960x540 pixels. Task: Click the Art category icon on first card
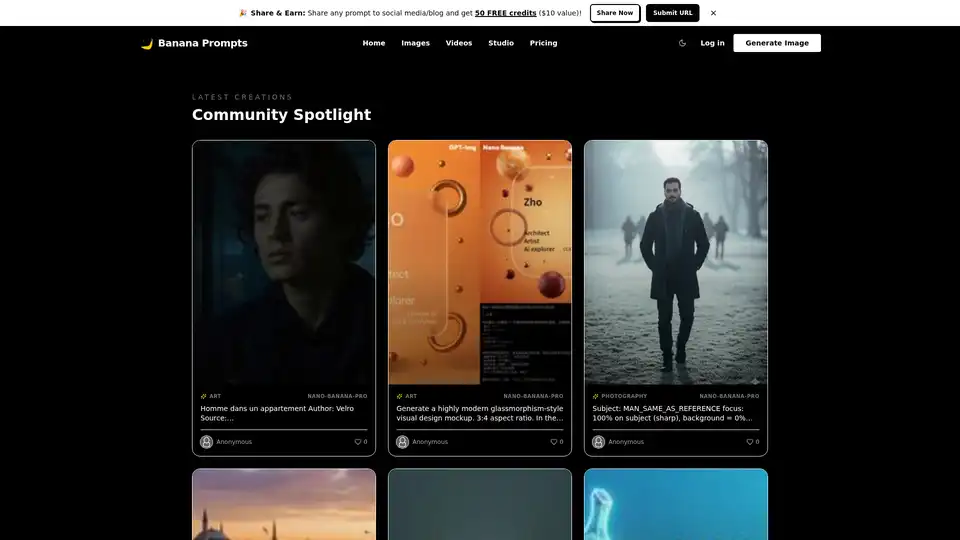coord(204,396)
